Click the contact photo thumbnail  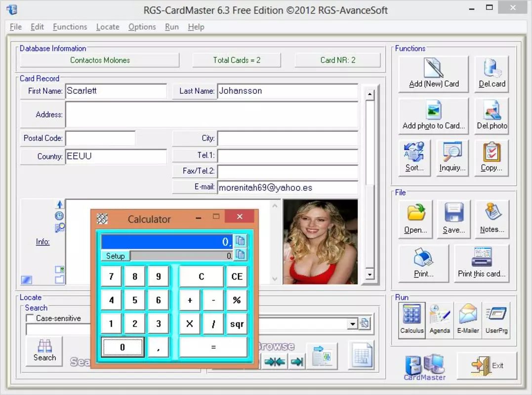click(320, 242)
